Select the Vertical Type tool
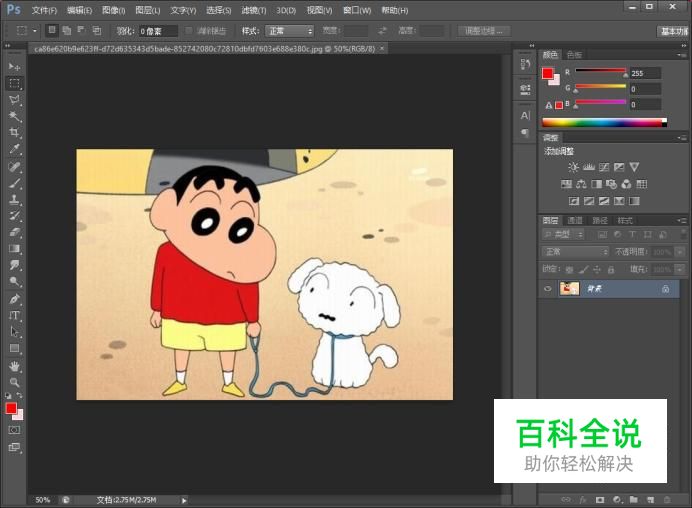 pyautogui.click(x=14, y=315)
